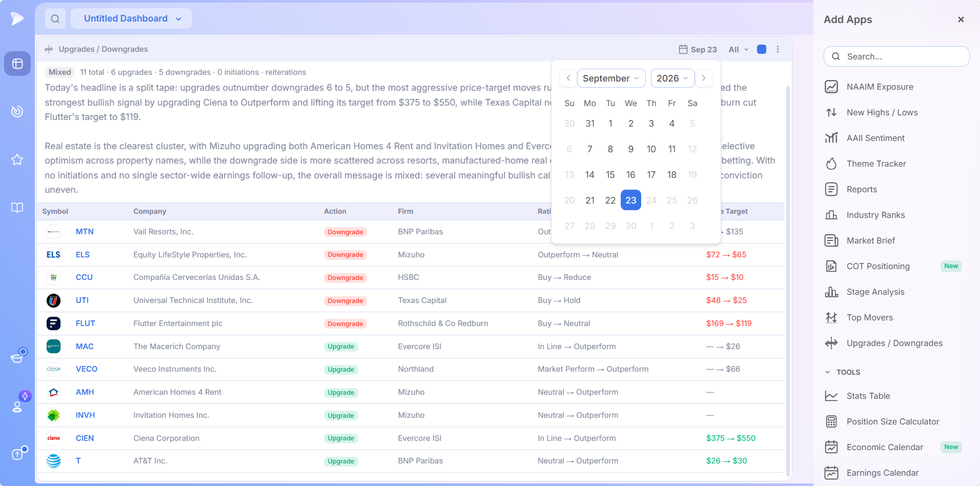Viewport: 980px width, 486px height.
Task: Open the favorites star sidebar icon
Action: pos(17,159)
